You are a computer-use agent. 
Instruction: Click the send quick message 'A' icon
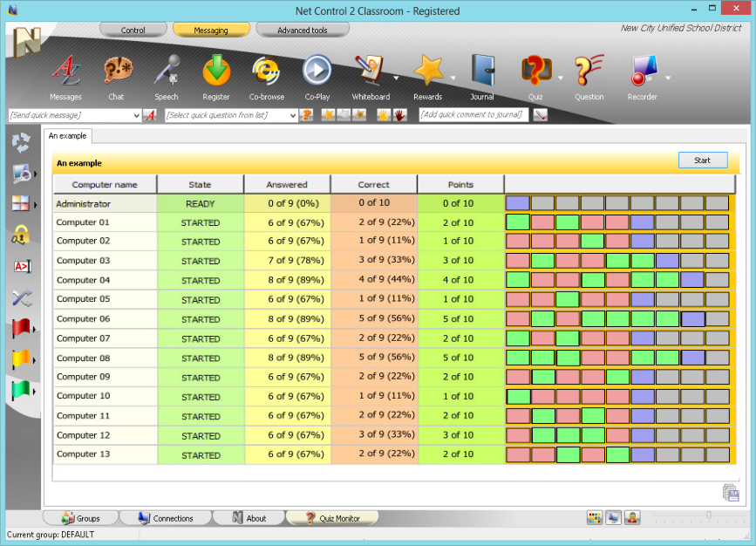[x=150, y=115]
